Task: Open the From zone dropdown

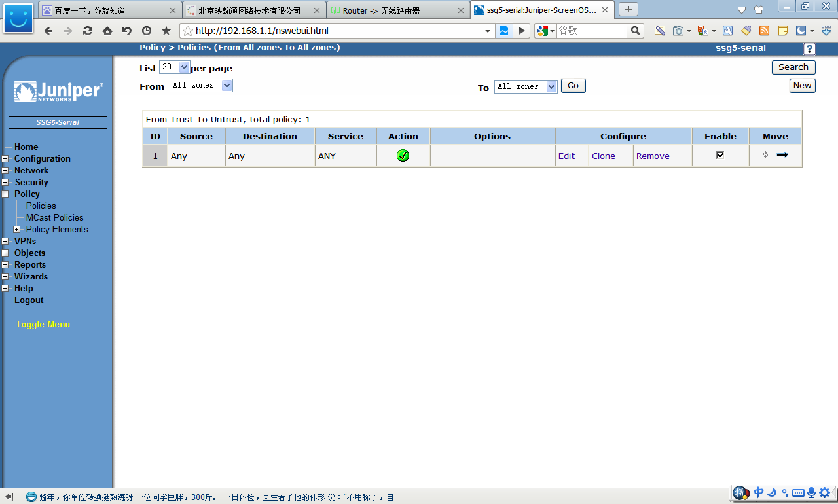Action: click(x=202, y=86)
